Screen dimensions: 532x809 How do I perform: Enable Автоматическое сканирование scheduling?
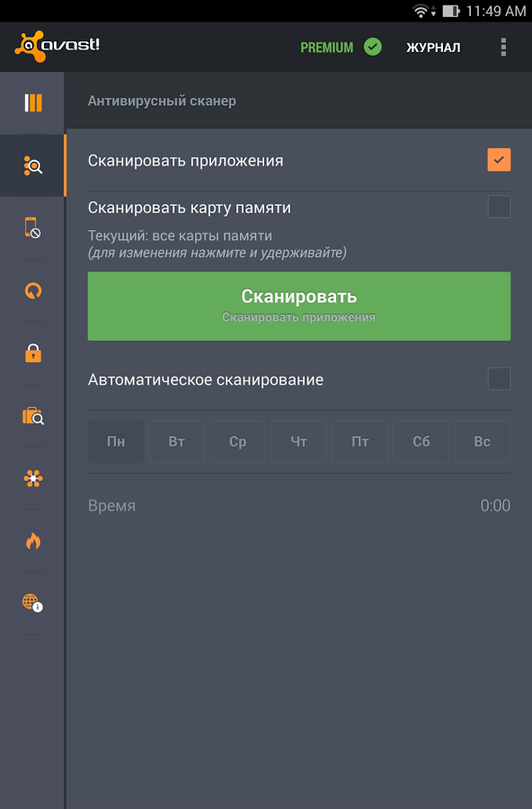499,379
